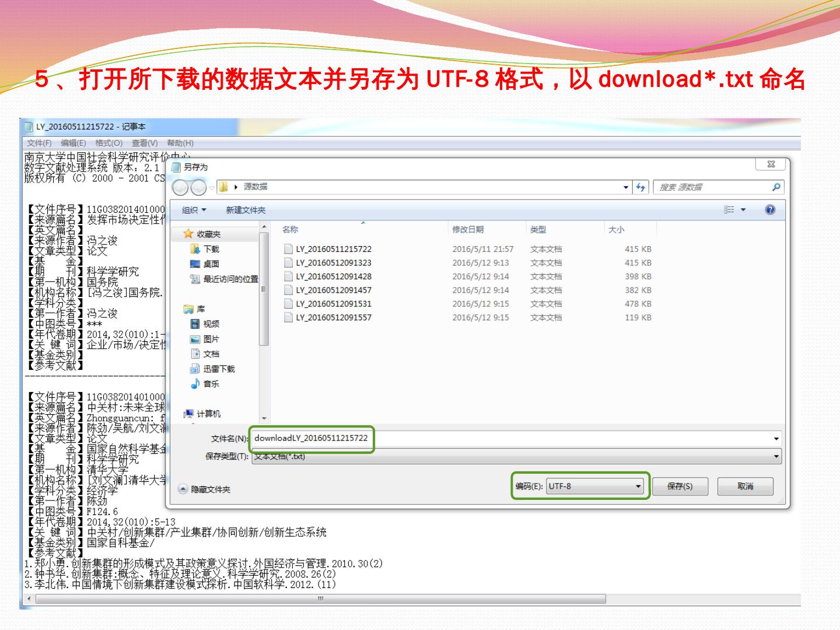Open the Organize (组织) dropdown menu

[194, 210]
